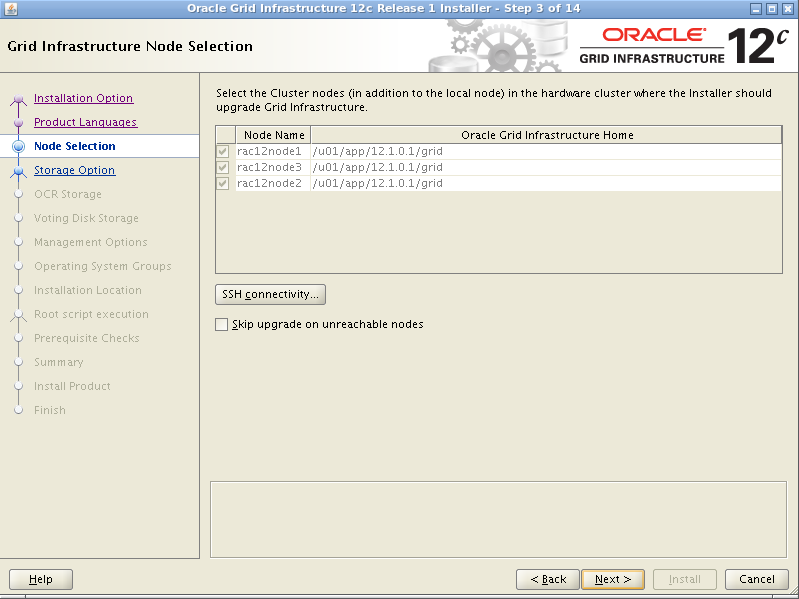799x599 pixels.
Task: Proceed with the Next button
Action: click(x=613, y=580)
